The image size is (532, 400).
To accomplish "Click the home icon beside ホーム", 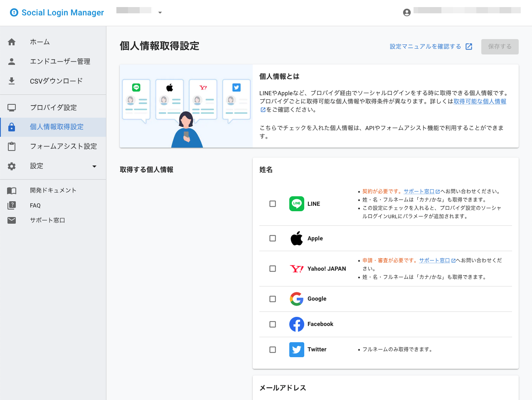I will point(12,42).
